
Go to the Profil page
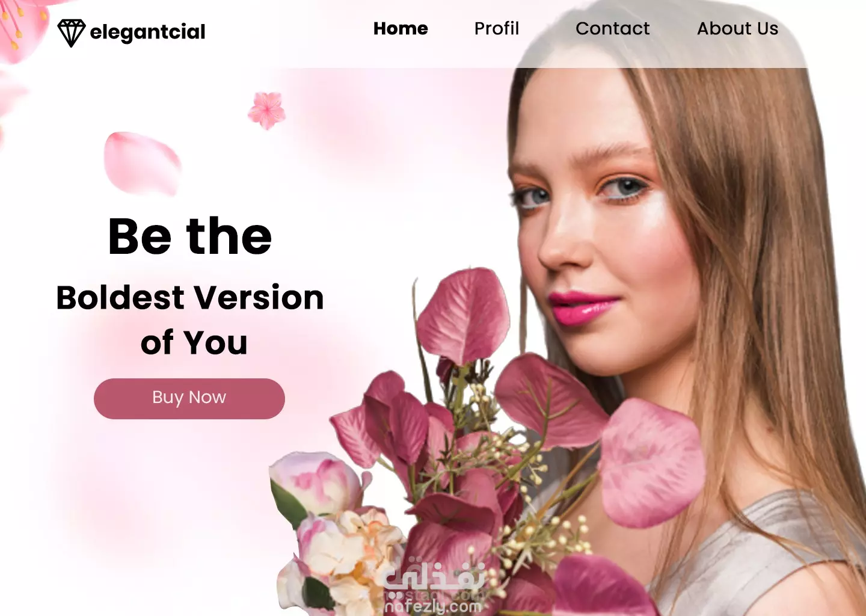[496, 28]
